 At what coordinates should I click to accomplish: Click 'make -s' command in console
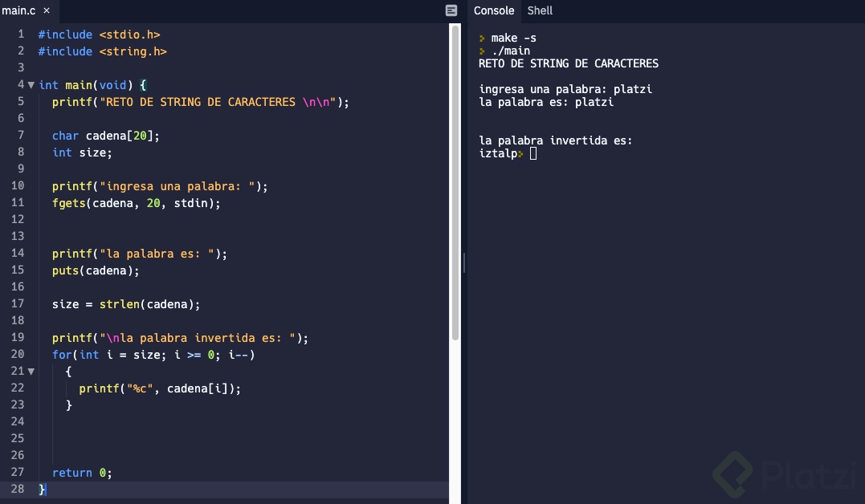click(x=513, y=38)
